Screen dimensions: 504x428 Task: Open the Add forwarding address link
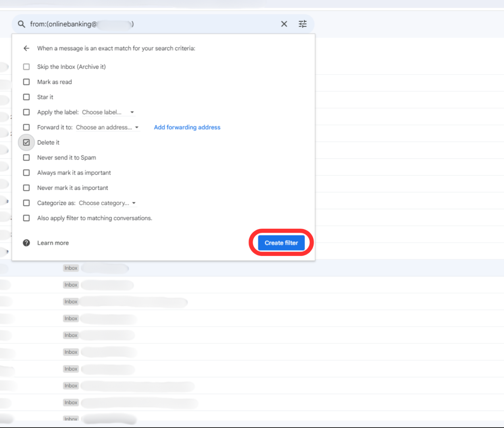187,127
